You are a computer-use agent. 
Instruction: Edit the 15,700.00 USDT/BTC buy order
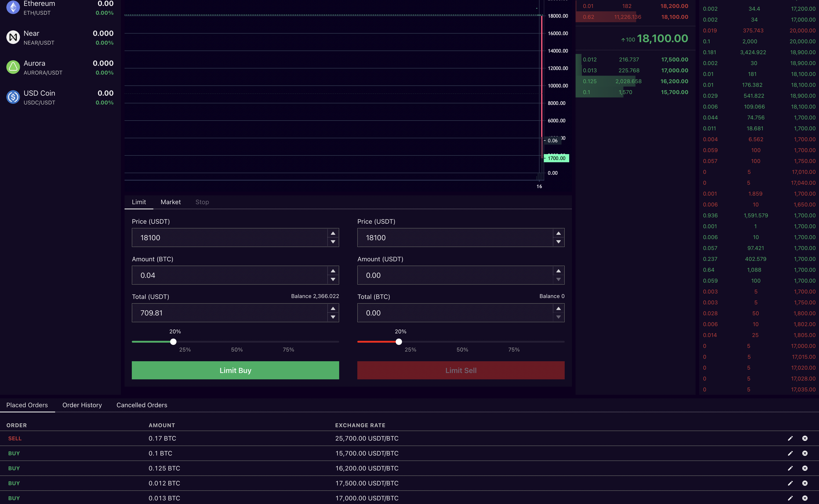tap(790, 453)
